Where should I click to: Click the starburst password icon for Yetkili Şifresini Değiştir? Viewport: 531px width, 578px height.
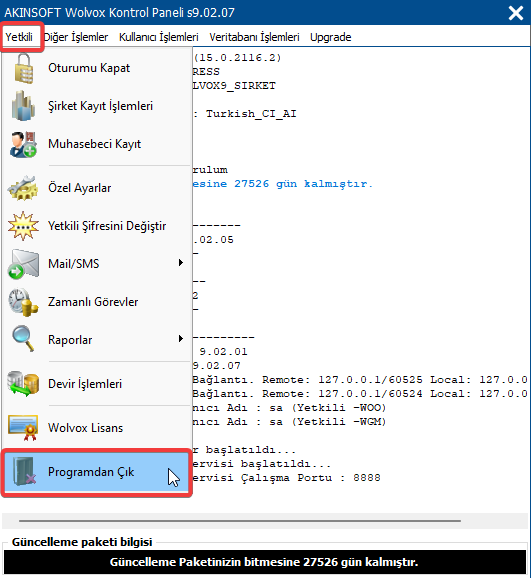[x=23, y=226]
